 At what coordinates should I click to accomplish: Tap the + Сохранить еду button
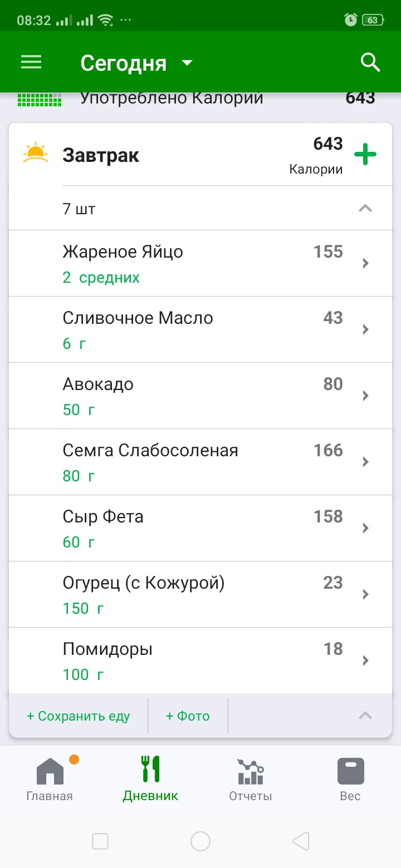coord(79,716)
